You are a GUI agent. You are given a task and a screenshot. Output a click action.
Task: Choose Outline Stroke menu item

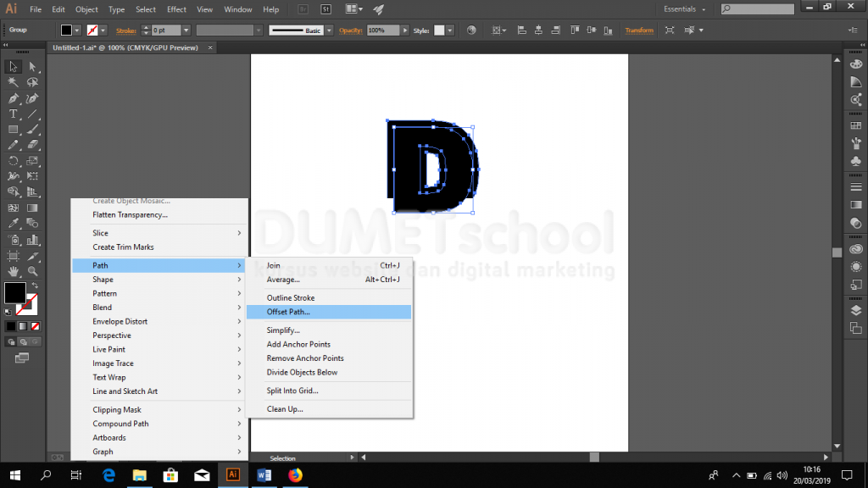pyautogui.click(x=329, y=297)
